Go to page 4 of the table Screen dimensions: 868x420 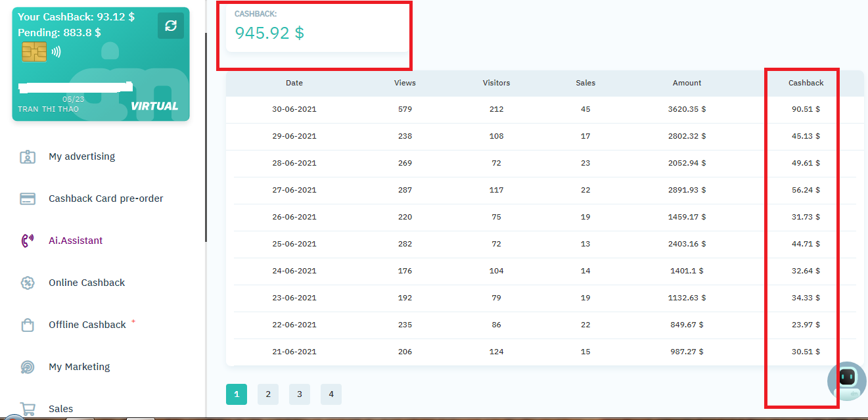pyautogui.click(x=331, y=394)
